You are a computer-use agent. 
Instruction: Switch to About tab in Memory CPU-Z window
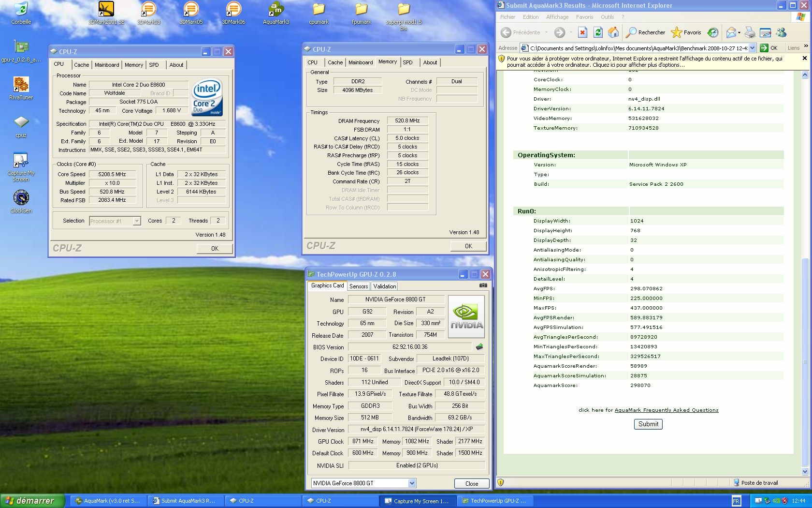(x=430, y=62)
